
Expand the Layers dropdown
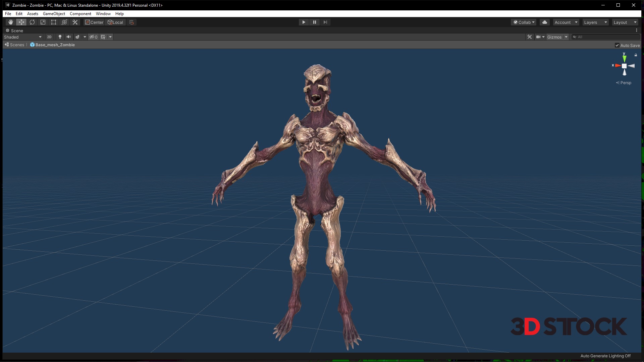click(595, 22)
